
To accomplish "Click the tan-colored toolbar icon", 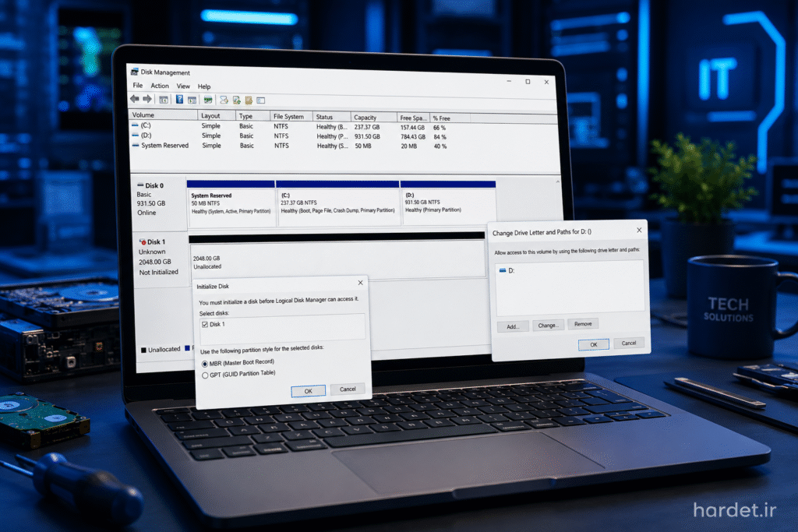I will click(x=249, y=100).
